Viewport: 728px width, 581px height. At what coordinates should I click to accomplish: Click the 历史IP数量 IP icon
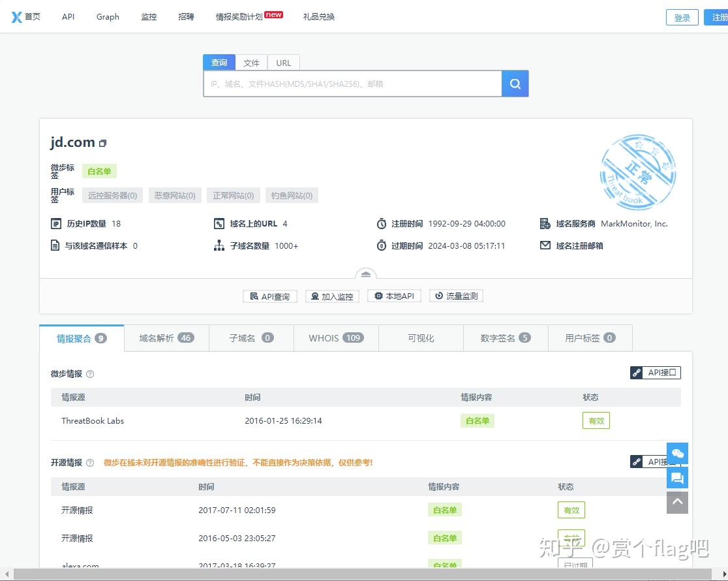[55, 223]
